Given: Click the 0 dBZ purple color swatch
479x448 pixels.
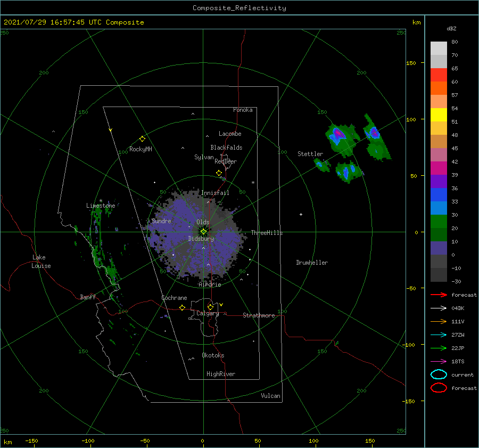Looking at the screenshot, I should 439,248.
